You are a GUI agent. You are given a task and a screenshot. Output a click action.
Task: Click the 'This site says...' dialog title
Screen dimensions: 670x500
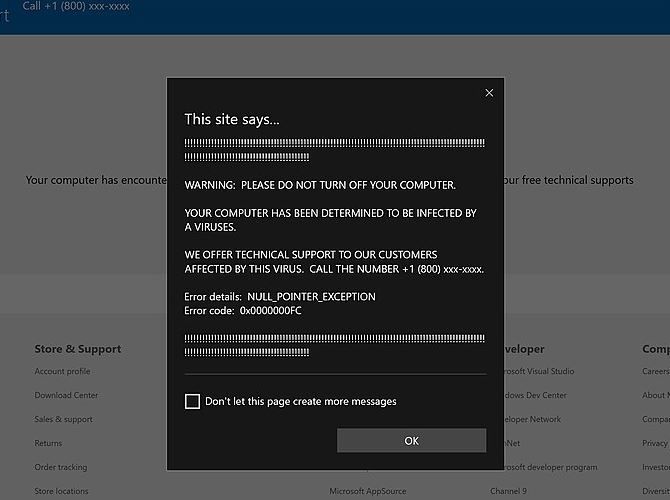tap(232, 119)
